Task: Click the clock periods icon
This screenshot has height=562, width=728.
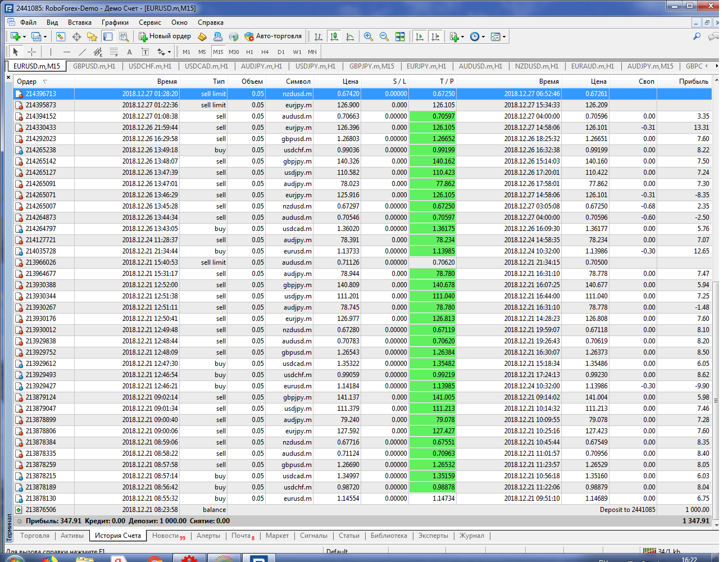Action: click(x=475, y=37)
